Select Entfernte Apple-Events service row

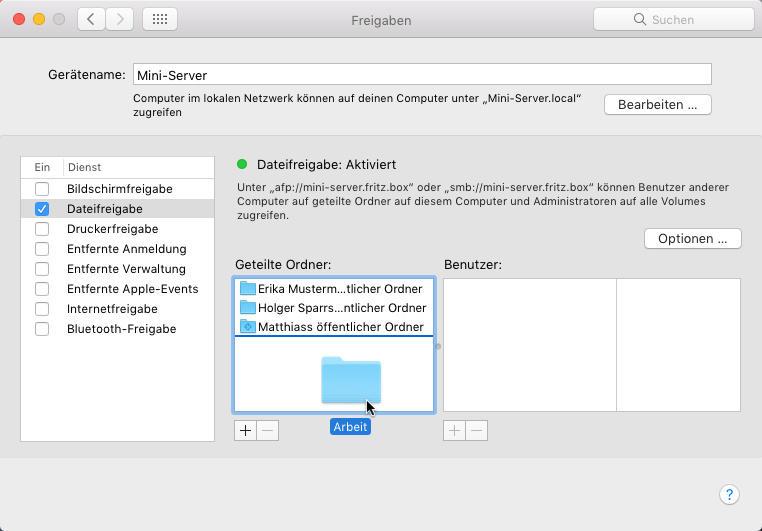[x=118, y=289]
